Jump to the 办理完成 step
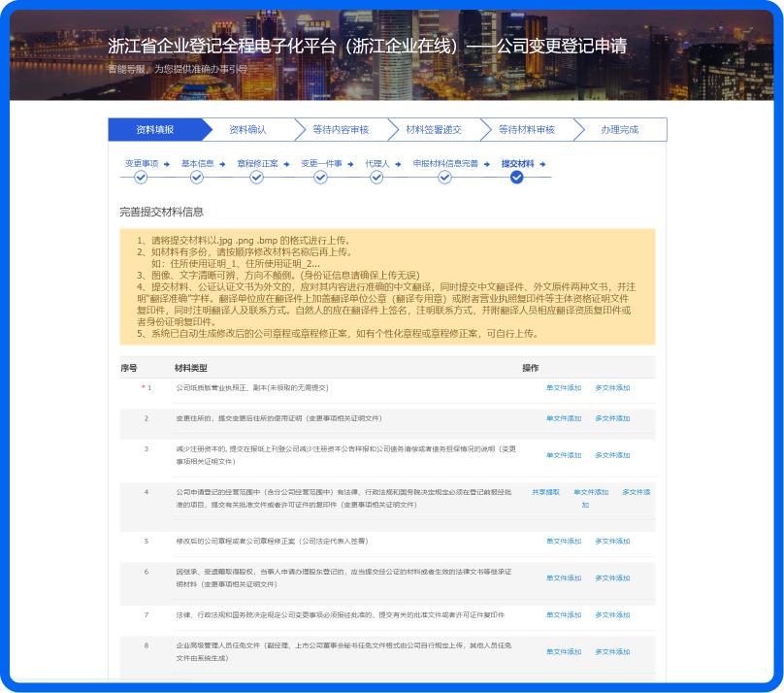The image size is (784, 693). (619, 130)
